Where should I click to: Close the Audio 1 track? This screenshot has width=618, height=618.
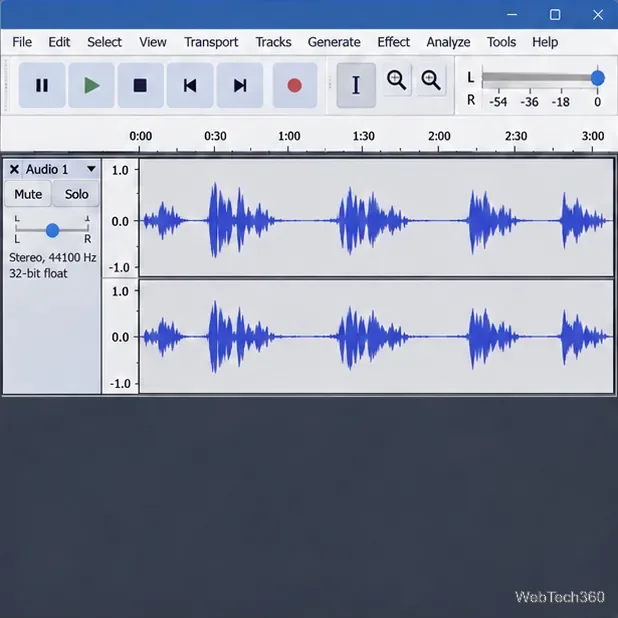[x=14, y=169]
